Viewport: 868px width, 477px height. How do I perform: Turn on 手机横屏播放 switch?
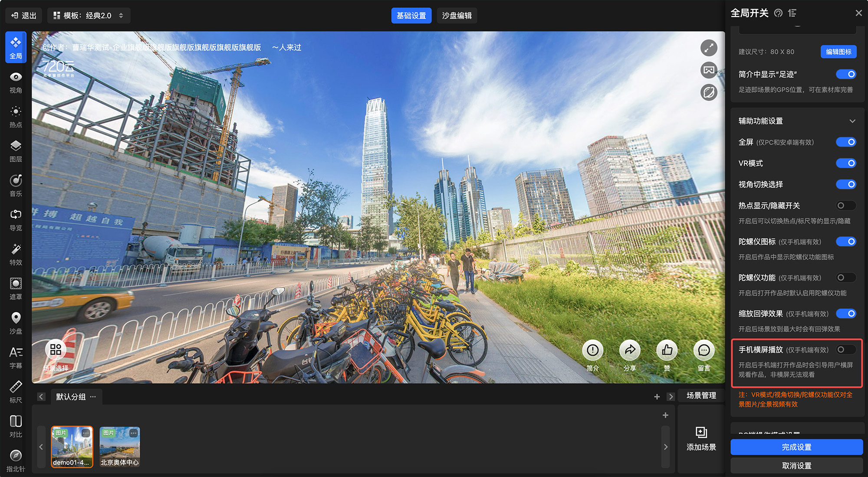tap(845, 350)
